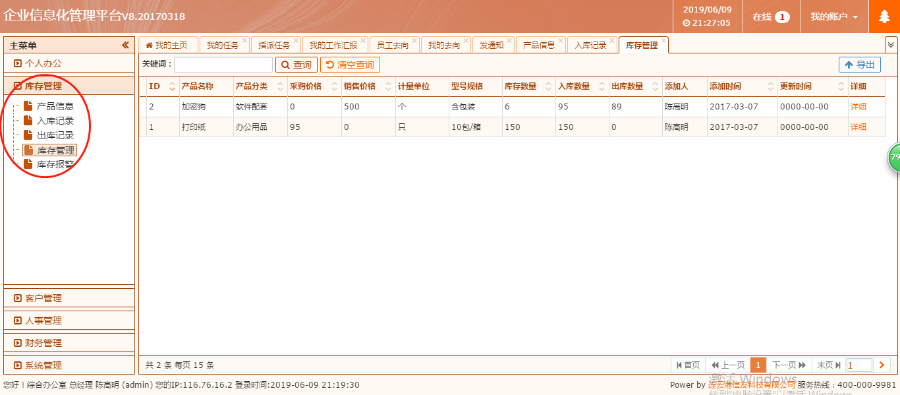Expand the 系统管理 menu section
Viewport: 900px width, 395px height.
69,365
